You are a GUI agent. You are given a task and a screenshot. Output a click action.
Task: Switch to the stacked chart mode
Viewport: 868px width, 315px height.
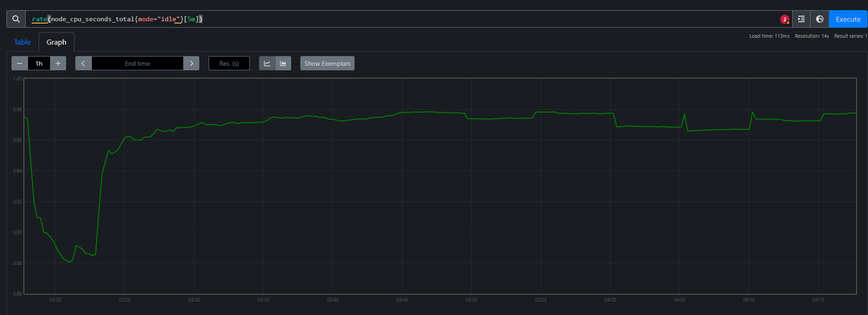[283, 63]
